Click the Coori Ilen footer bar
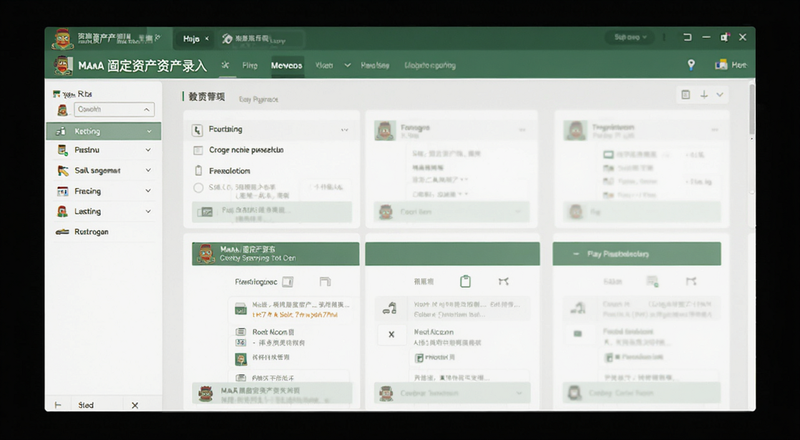Screen dimensions: 800x440 (x=452, y=211)
